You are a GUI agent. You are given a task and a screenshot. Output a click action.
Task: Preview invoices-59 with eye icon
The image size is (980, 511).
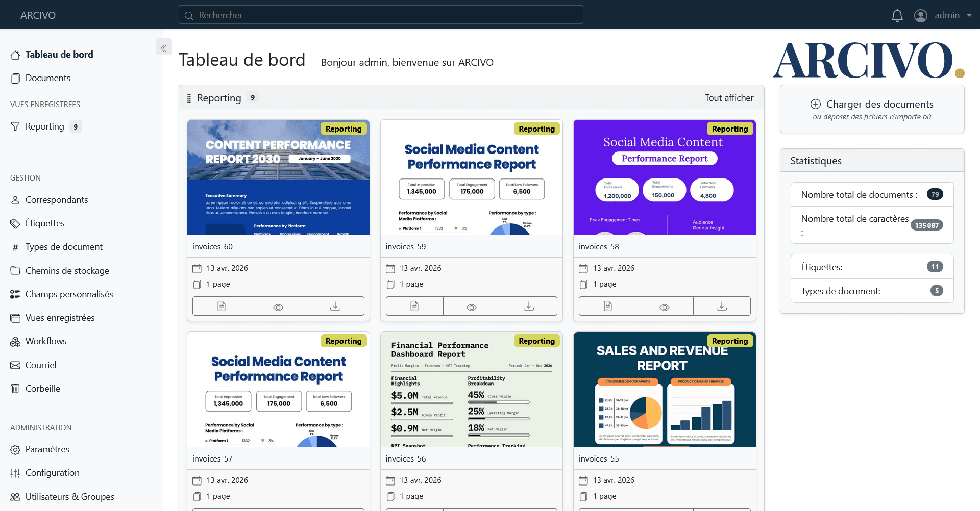pos(472,306)
